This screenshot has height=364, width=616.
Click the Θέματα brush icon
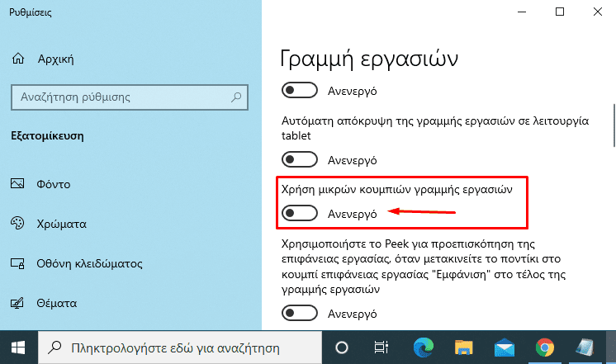(x=17, y=303)
